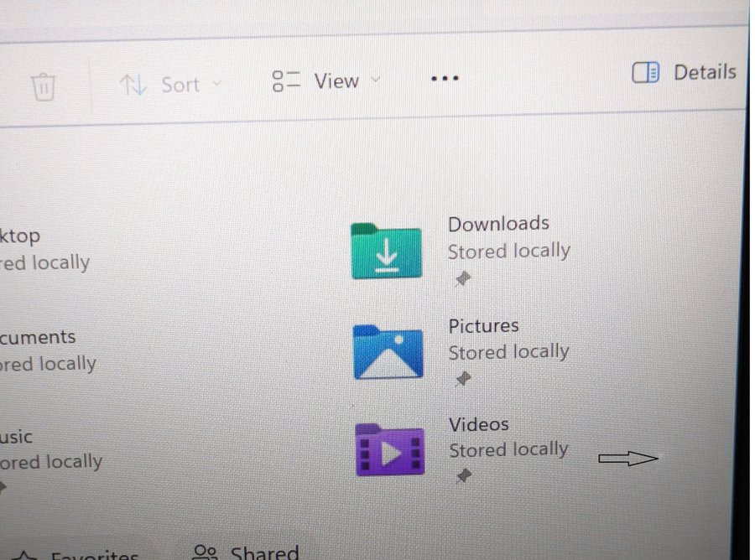Click the people icon beside Shared
This screenshot has width=755, height=560.
click(206, 552)
